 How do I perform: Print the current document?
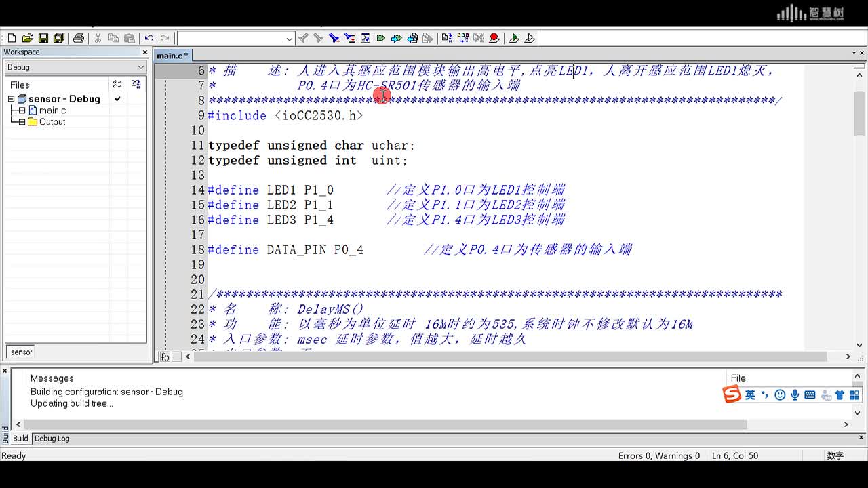[79, 38]
